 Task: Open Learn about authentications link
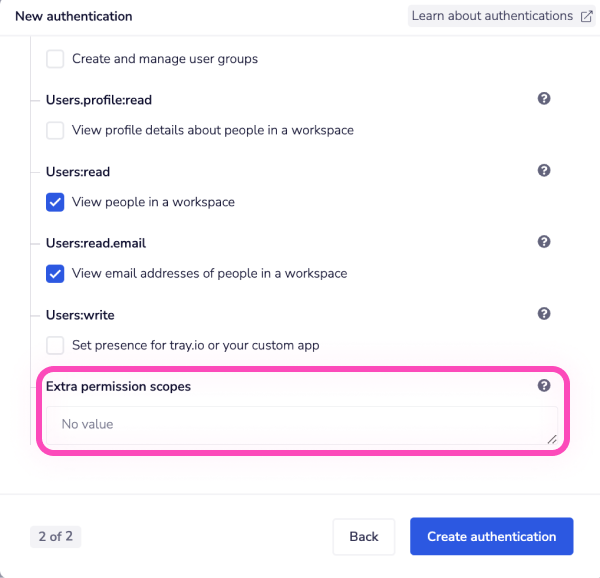click(491, 16)
